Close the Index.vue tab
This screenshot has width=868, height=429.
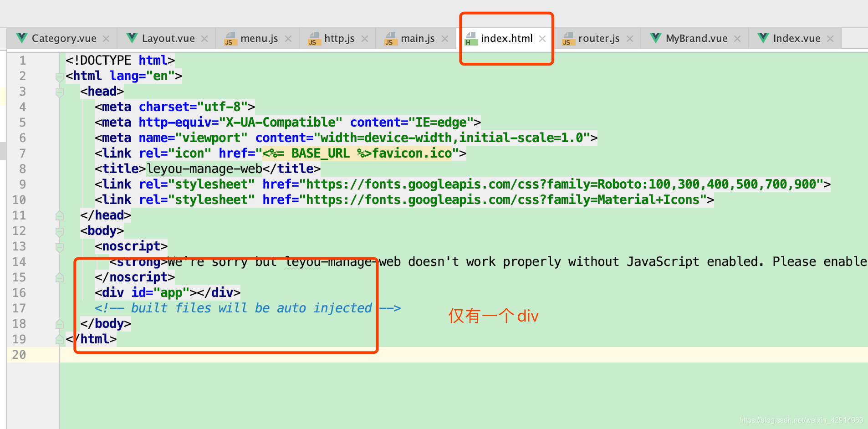tap(830, 39)
